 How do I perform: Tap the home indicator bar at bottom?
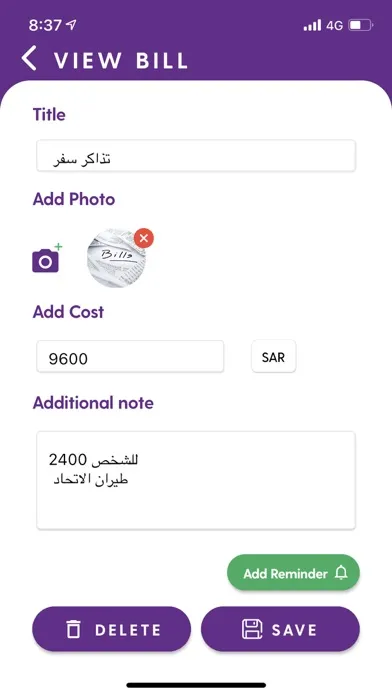pyautogui.click(x=196, y=685)
